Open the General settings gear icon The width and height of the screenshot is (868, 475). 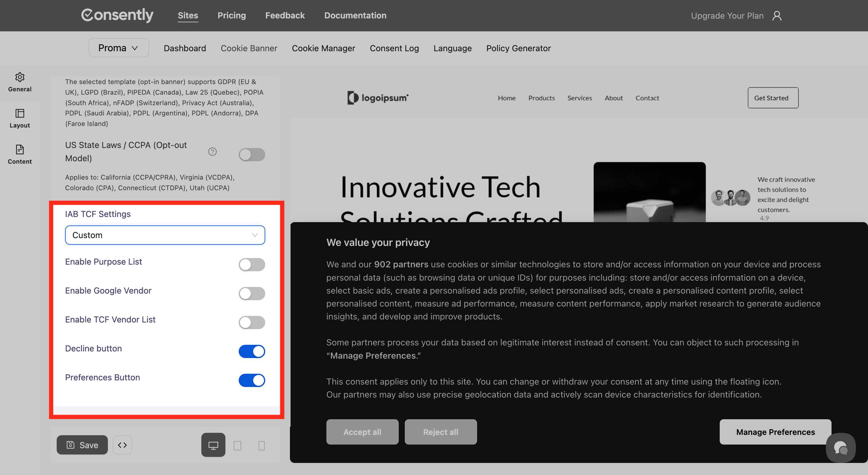click(20, 77)
